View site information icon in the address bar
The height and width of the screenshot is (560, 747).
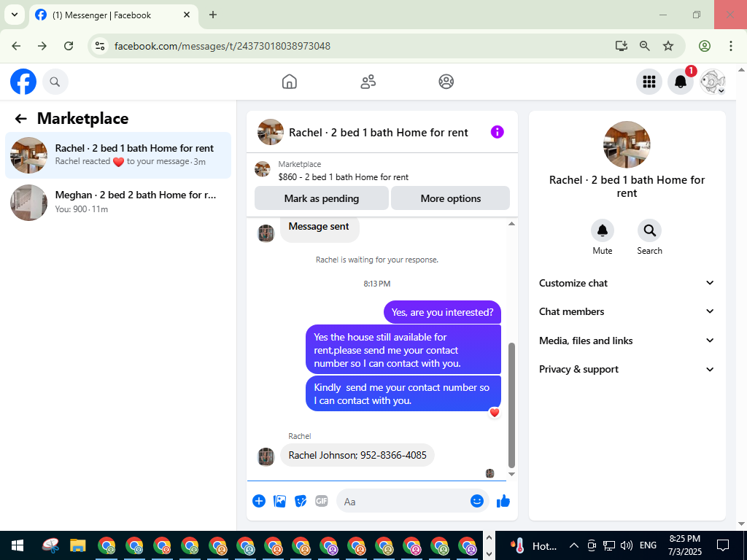pos(99,46)
